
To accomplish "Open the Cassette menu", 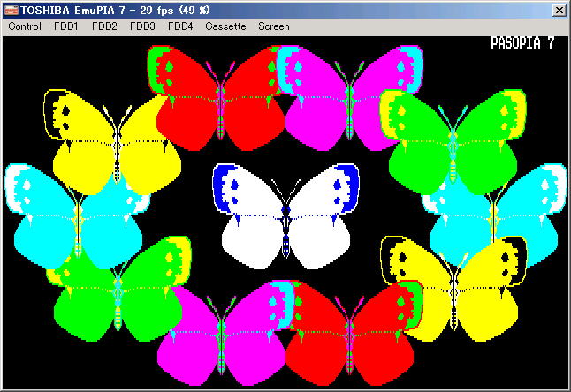I will click(225, 26).
